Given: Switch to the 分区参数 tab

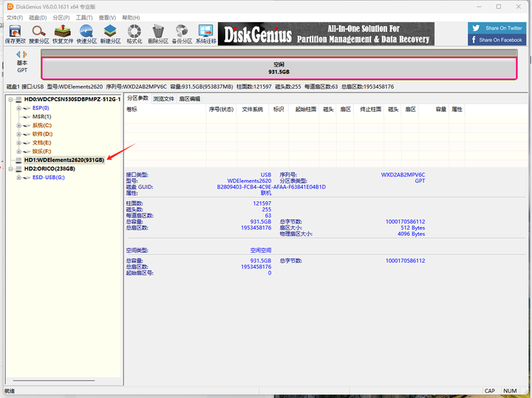Looking at the screenshot, I should coord(137,98).
